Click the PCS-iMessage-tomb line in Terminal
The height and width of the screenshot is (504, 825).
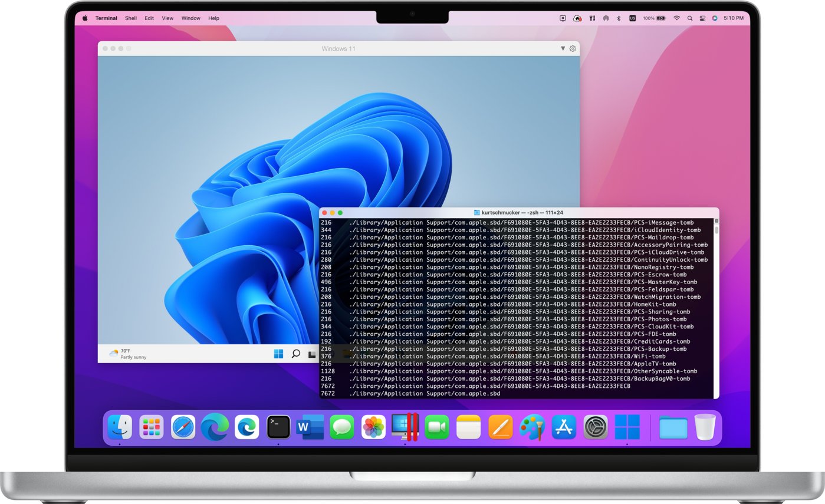(x=507, y=223)
